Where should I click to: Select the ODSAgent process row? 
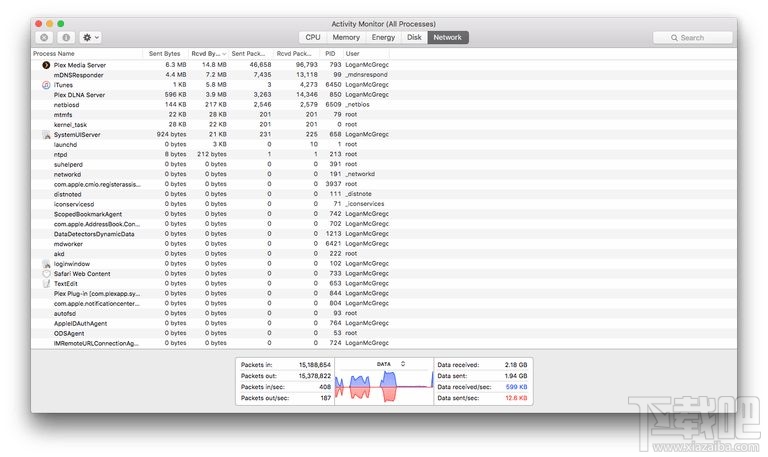pyautogui.click(x=384, y=333)
